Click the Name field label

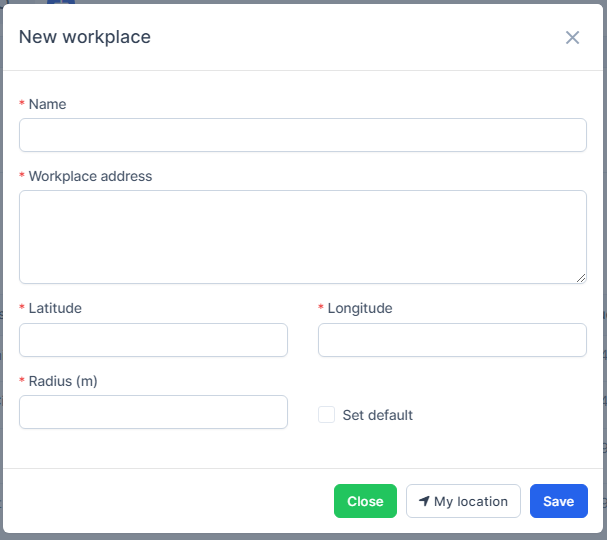coord(47,104)
